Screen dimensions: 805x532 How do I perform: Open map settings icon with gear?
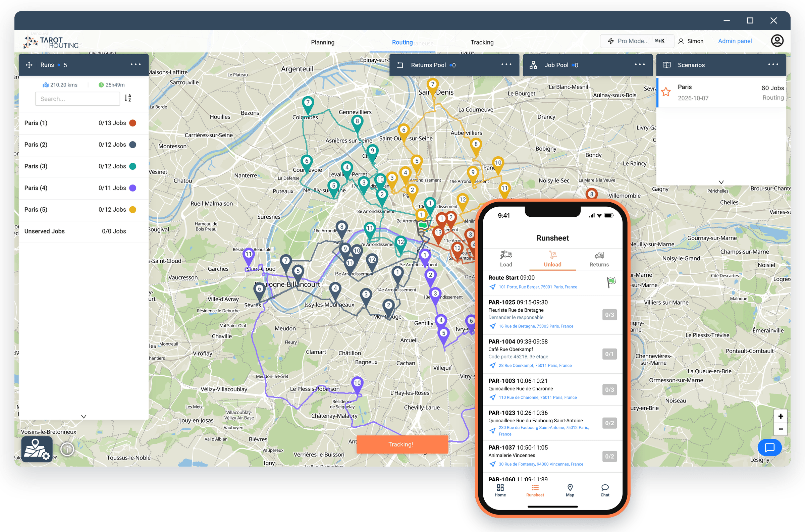coord(37,449)
